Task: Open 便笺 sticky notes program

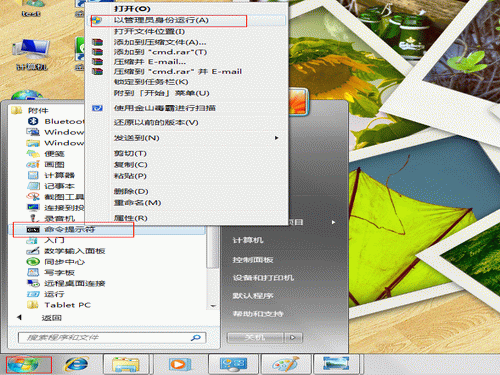Action: coord(46,154)
